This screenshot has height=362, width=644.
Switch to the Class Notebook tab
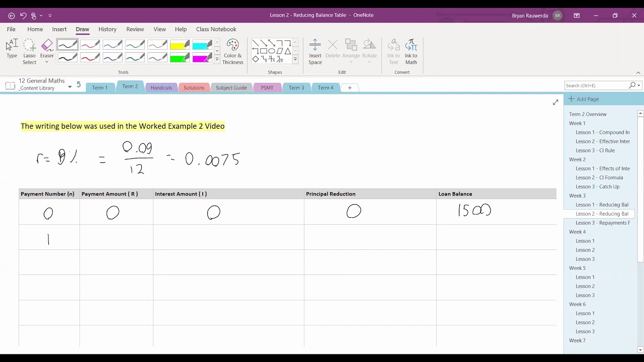(216, 29)
